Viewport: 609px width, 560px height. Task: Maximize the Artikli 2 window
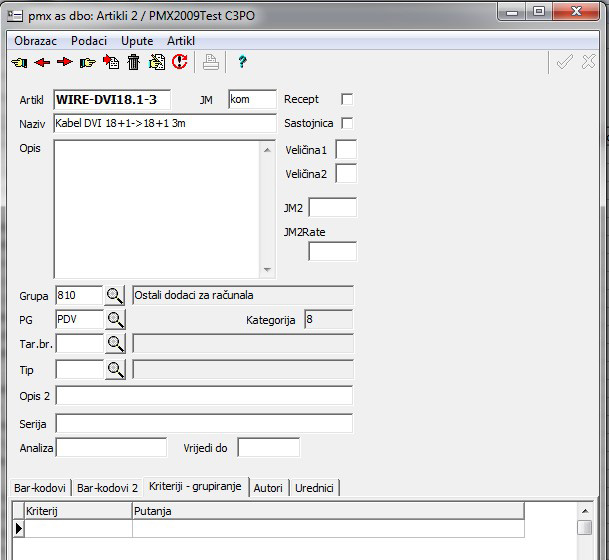[x=539, y=12]
